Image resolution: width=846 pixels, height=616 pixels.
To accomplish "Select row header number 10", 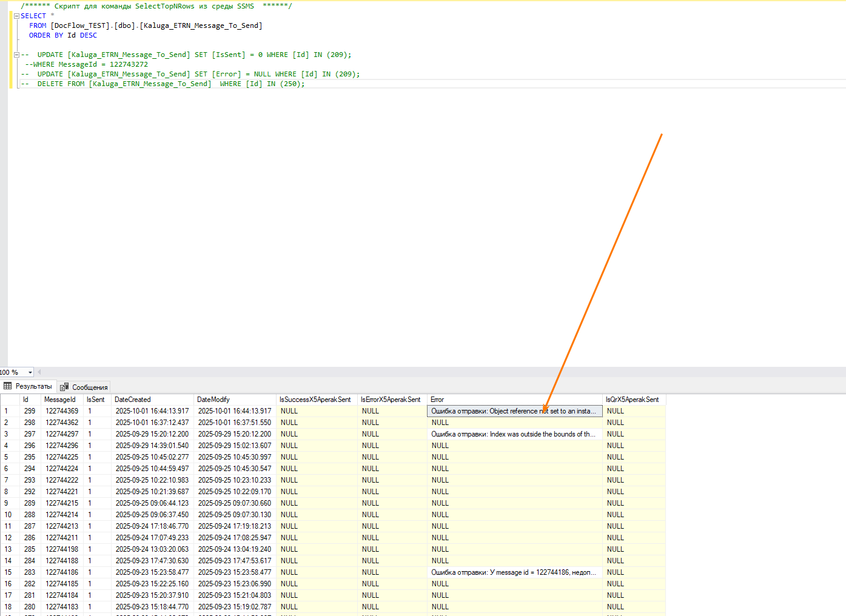I will 10,515.
